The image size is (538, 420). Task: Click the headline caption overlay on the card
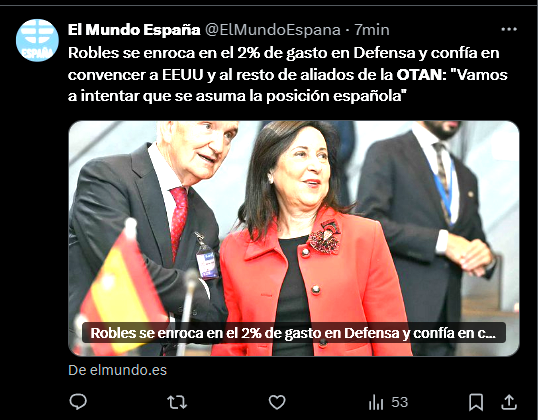tap(294, 333)
